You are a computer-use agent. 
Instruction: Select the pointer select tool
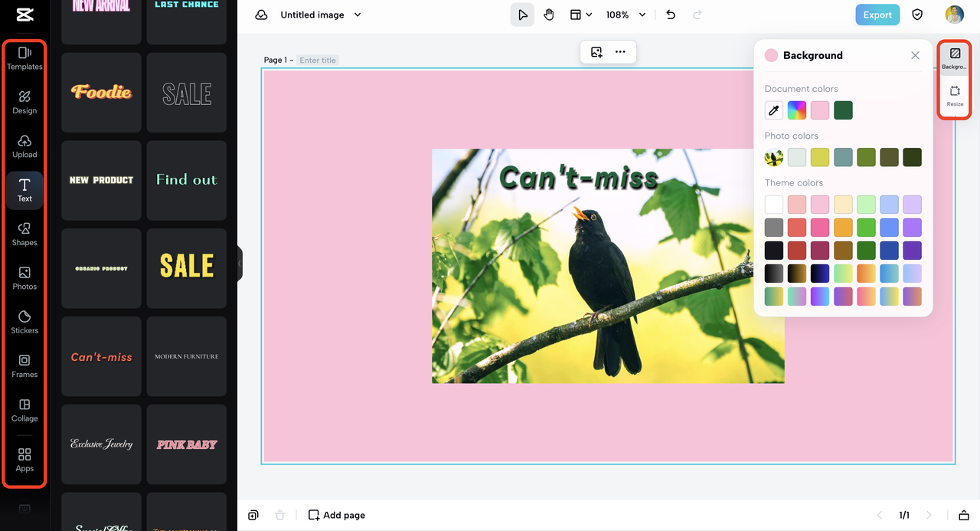522,15
